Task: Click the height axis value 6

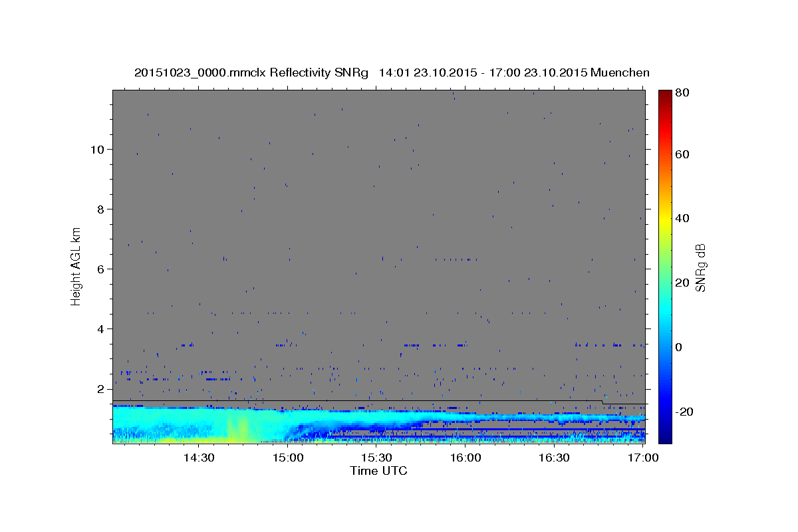Action: [x=102, y=269]
